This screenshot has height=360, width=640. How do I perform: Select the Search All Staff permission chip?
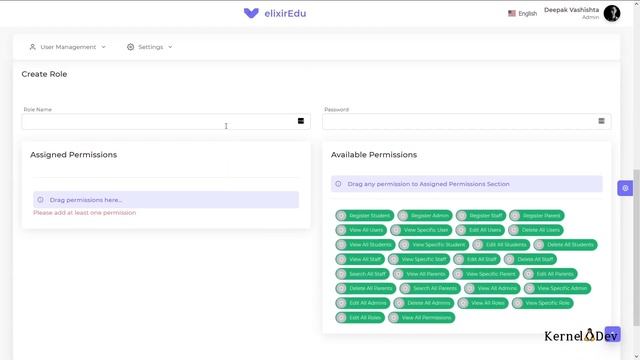pyautogui.click(x=362, y=274)
